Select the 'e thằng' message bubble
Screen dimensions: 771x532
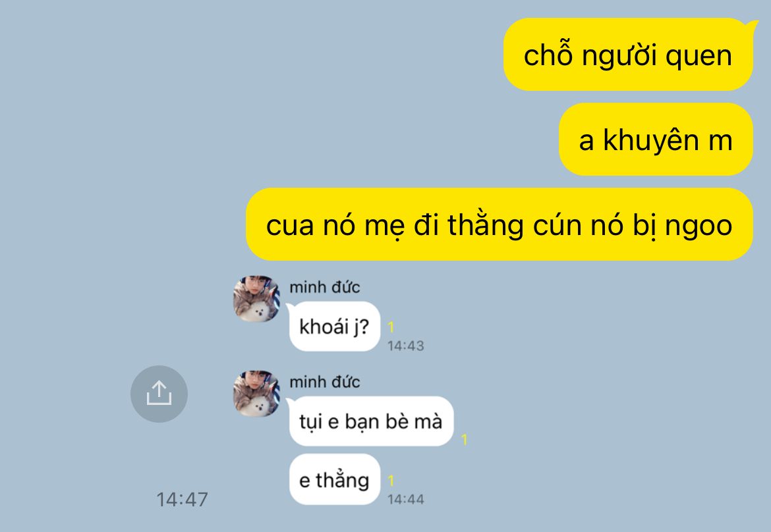click(x=335, y=479)
